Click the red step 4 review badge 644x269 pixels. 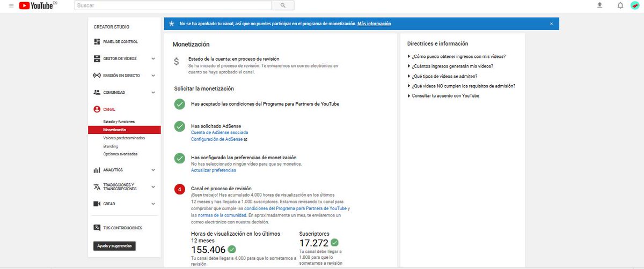click(179, 189)
